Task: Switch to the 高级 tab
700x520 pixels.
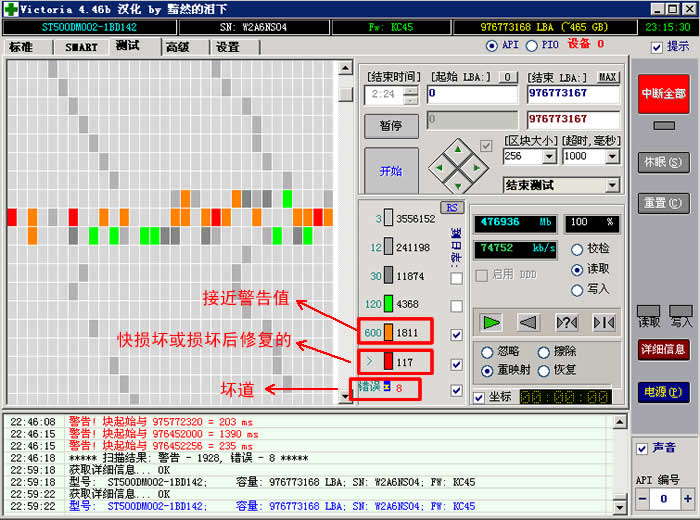Action: coord(178,47)
